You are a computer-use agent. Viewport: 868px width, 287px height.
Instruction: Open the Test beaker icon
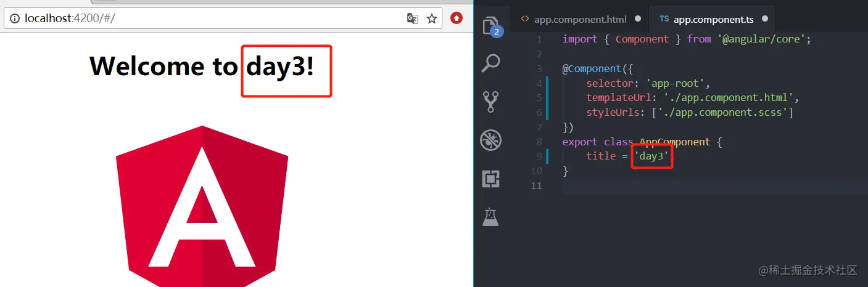pyautogui.click(x=491, y=217)
